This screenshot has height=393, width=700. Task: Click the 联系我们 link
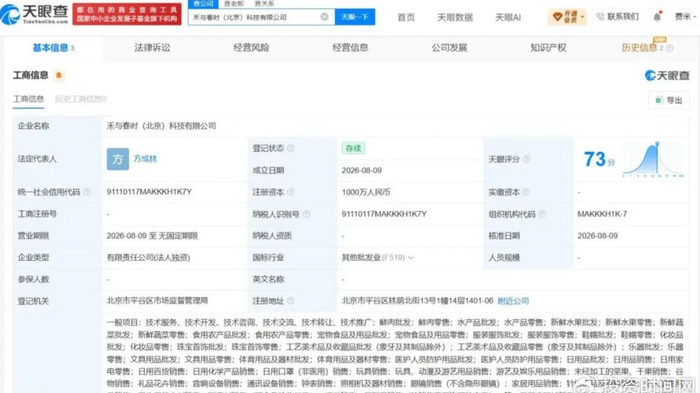coord(618,17)
